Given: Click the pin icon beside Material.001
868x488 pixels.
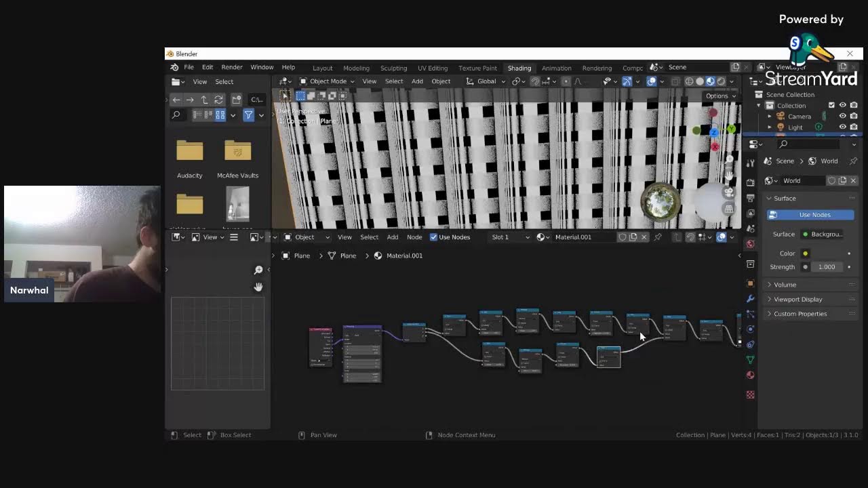Looking at the screenshot, I should [x=658, y=237].
